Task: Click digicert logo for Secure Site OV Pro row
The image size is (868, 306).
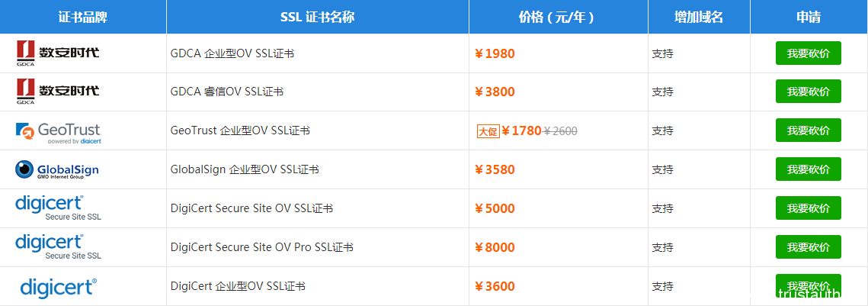Action: pos(58,246)
